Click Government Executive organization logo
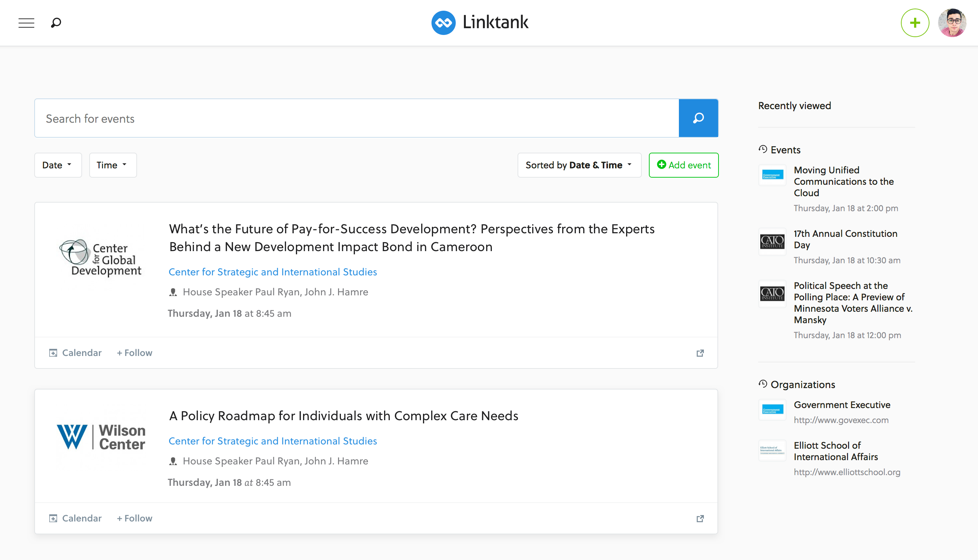 click(772, 409)
